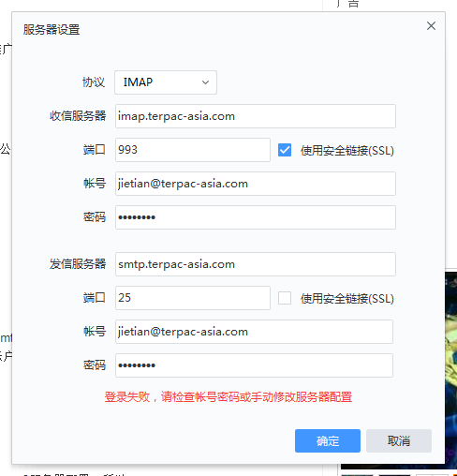Image resolution: width=457 pixels, height=476 pixels.
Task: Click the 发信服务器 label
Action: coord(78,264)
